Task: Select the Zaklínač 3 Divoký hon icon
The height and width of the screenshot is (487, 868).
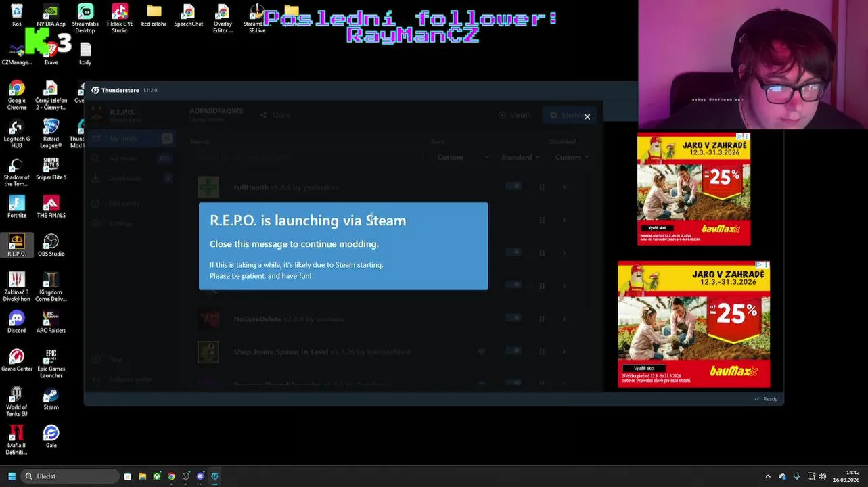Action: [17, 287]
